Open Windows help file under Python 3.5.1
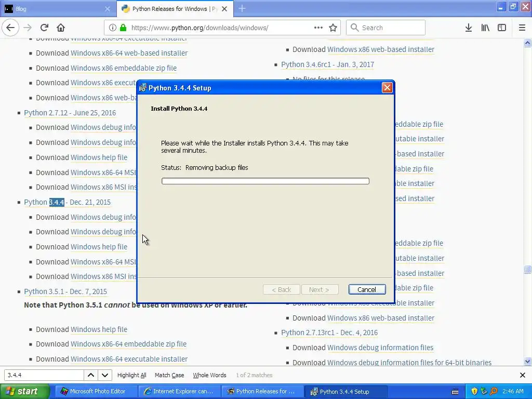The image size is (532, 399). (99, 329)
